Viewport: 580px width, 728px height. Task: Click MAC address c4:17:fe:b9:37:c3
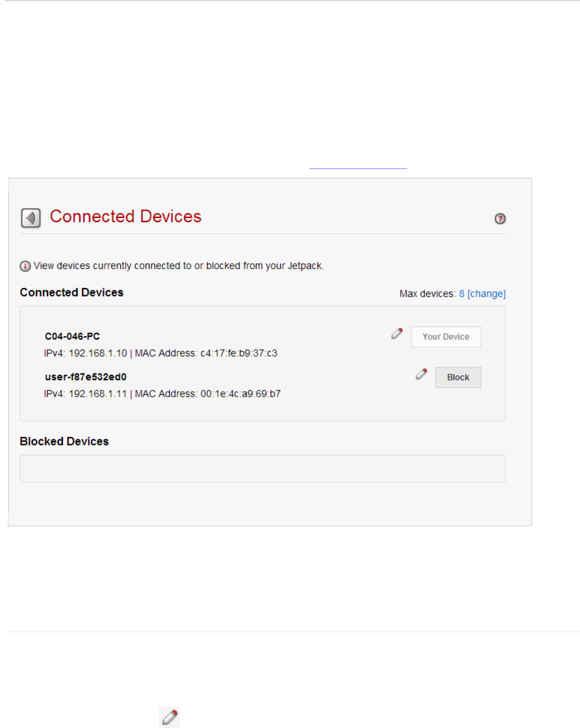239,353
